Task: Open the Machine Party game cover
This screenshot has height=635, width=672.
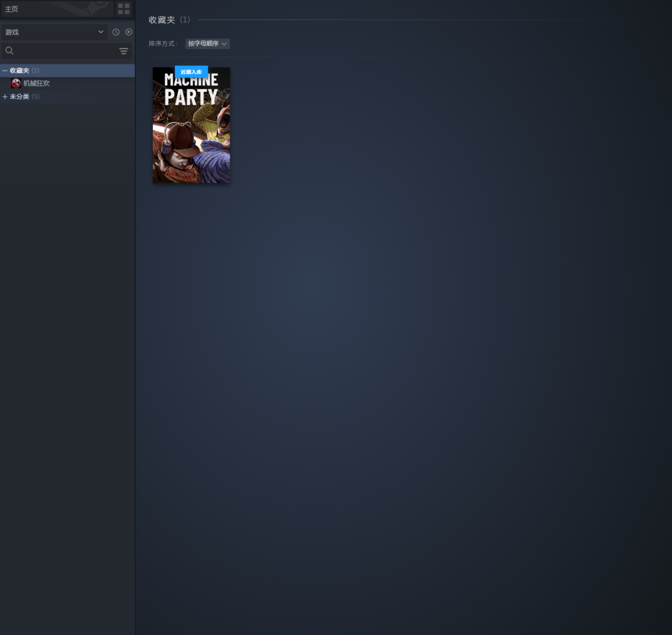Action: [x=192, y=125]
